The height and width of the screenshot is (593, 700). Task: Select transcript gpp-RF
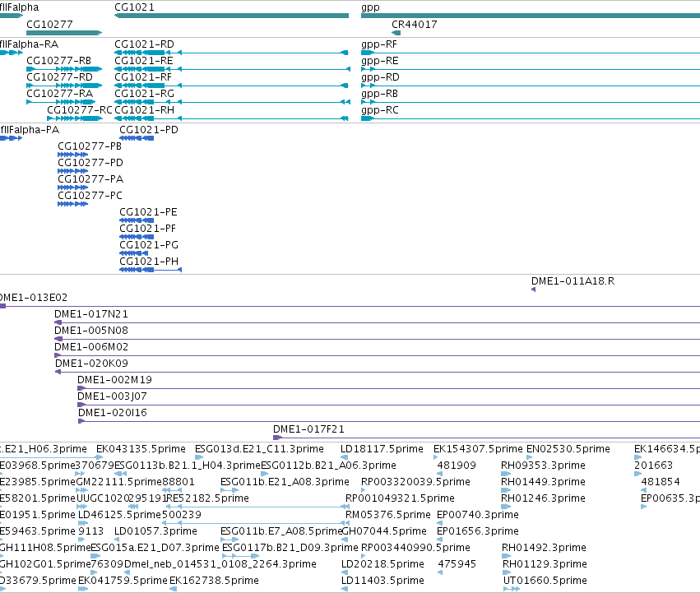[531, 53]
